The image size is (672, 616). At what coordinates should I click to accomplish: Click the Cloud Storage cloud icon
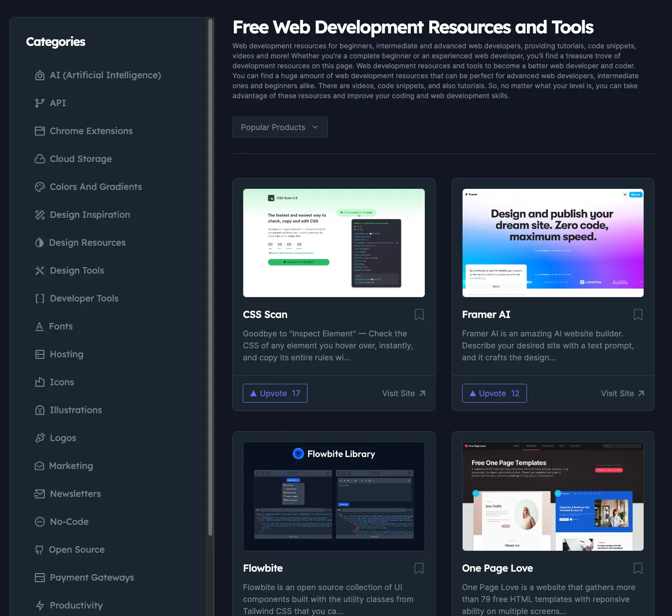[x=40, y=159]
